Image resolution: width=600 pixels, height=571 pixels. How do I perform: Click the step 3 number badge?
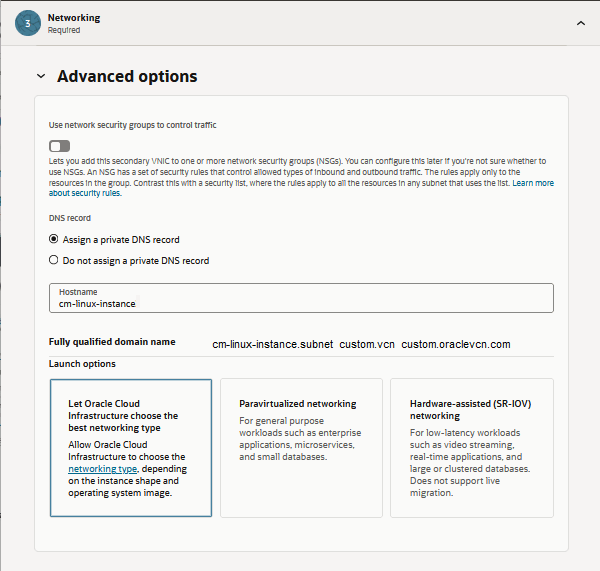tap(27, 23)
